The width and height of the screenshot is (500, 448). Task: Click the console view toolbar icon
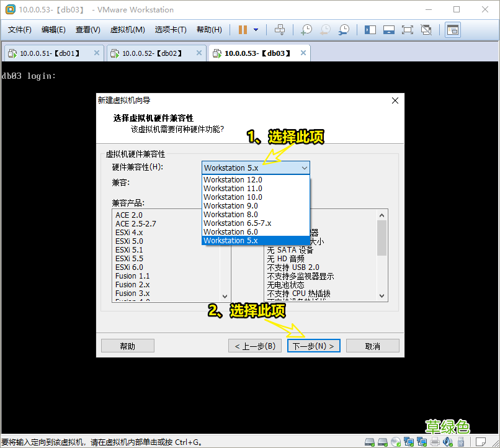(x=453, y=30)
